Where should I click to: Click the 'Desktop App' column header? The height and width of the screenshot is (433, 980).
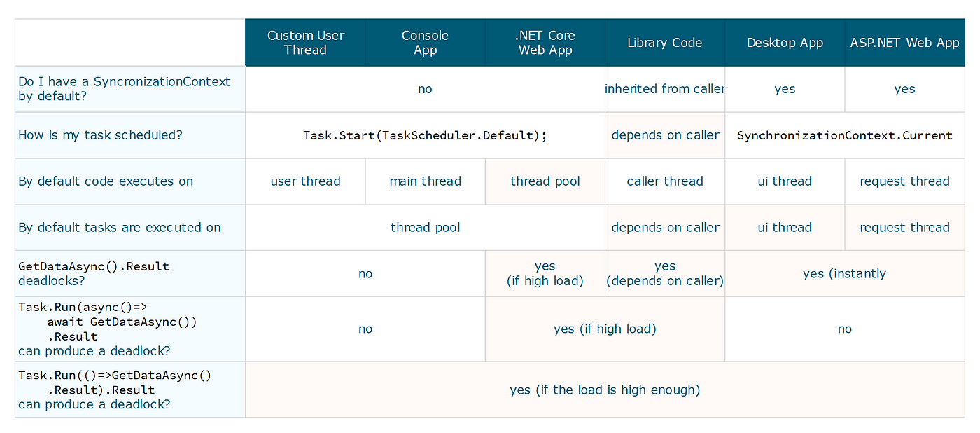[x=785, y=43]
